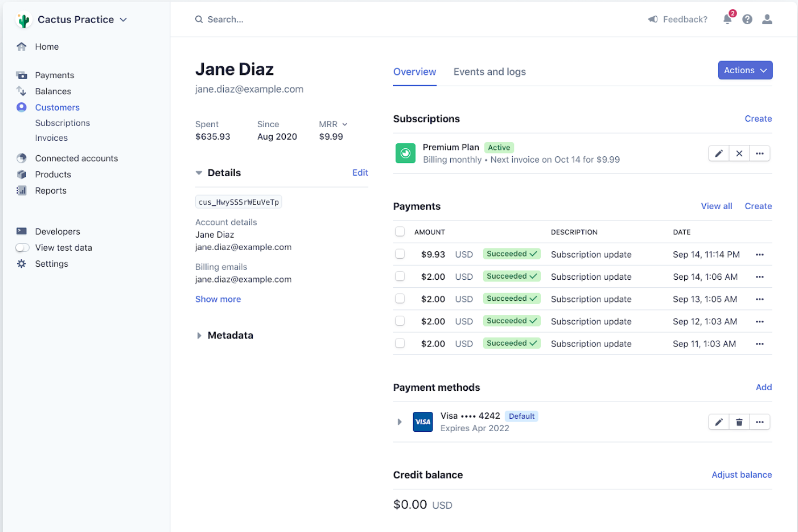Click the Customers person icon in sidebar
This screenshot has height=532, width=798.
22,107
